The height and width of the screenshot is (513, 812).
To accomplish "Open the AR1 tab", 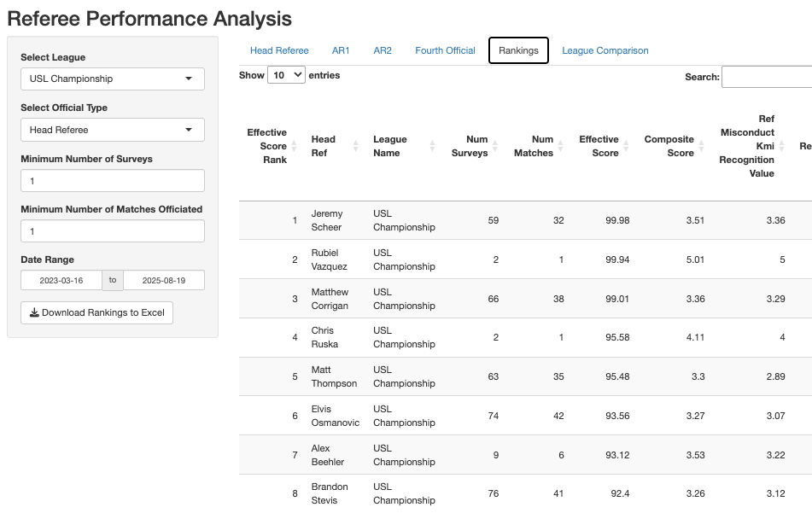I will click(x=341, y=50).
